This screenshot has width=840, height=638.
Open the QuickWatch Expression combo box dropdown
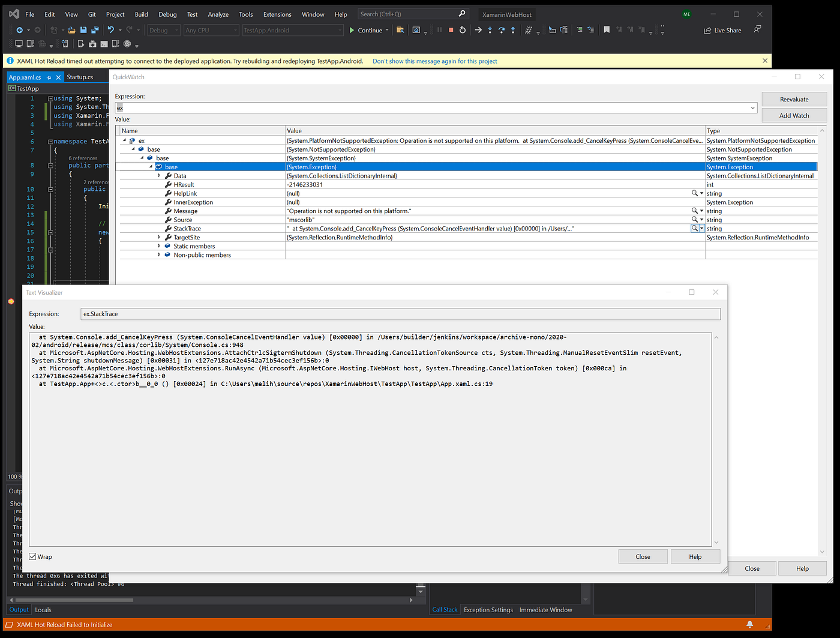752,108
